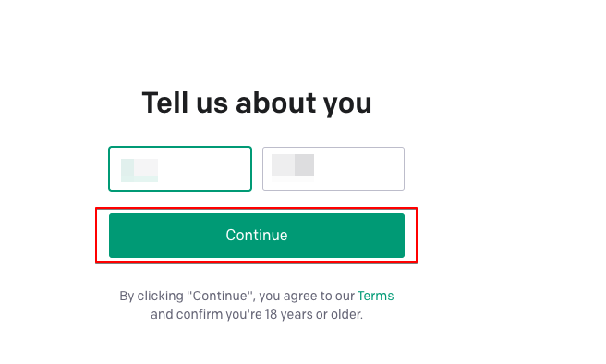The image size is (606, 364).
Task: Click the blurred text in the second field
Action: pyautogui.click(x=293, y=165)
